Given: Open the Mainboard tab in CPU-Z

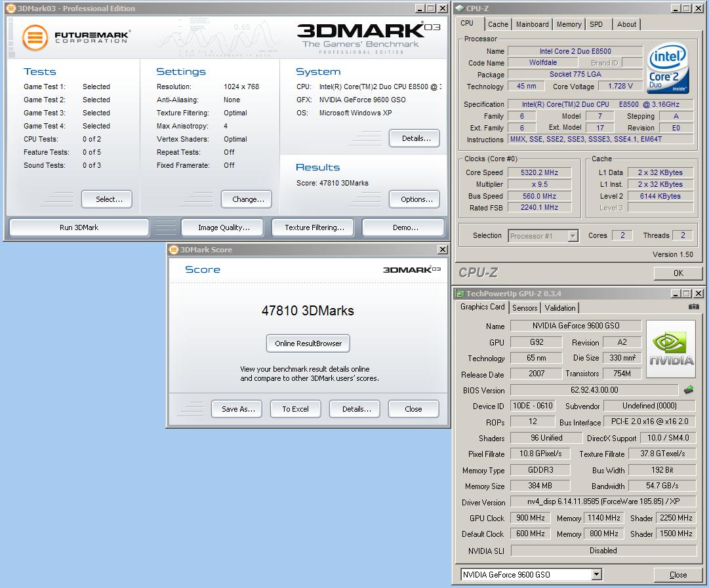Looking at the screenshot, I should (532, 24).
